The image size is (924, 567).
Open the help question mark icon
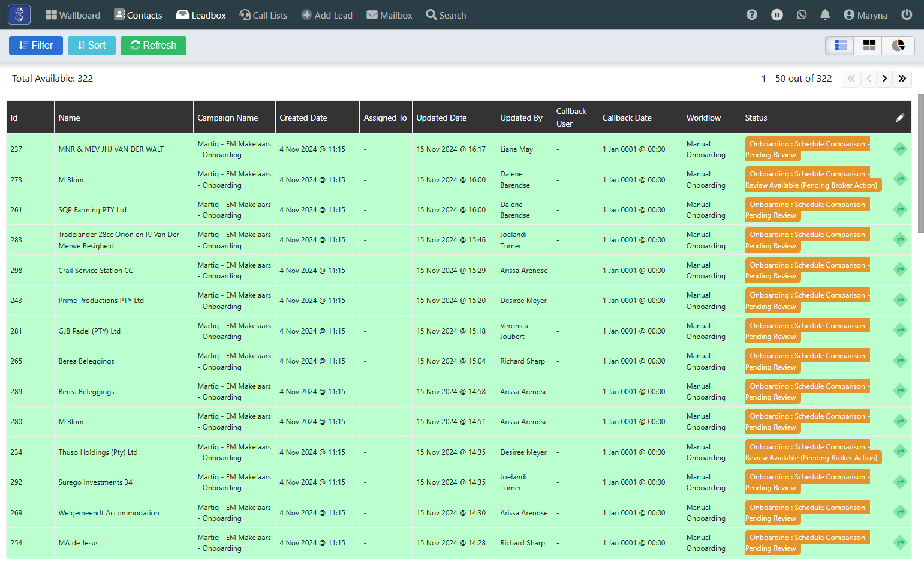pyautogui.click(x=751, y=15)
